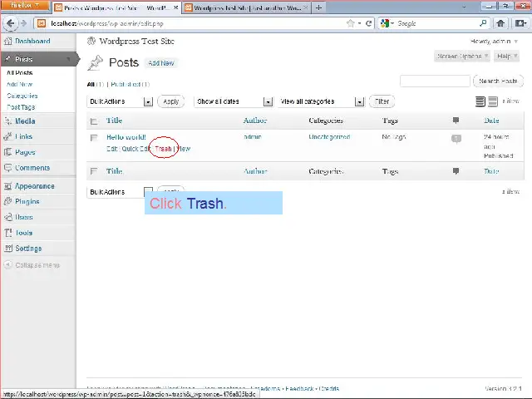This screenshot has width=532, height=399.
Task: Select All Posts in the sidebar
Action: [x=20, y=72]
